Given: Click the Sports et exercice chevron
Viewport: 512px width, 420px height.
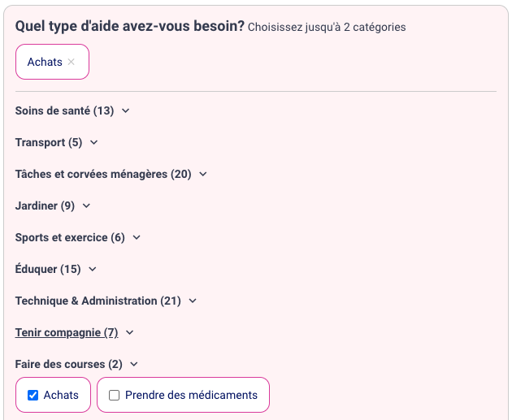Looking at the screenshot, I should (x=137, y=238).
